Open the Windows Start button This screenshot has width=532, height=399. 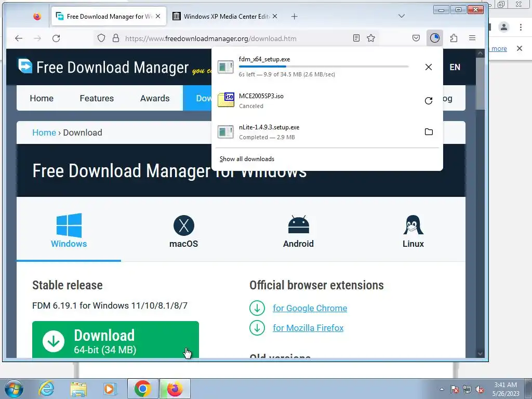pyautogui.click(x=14, y=389)
